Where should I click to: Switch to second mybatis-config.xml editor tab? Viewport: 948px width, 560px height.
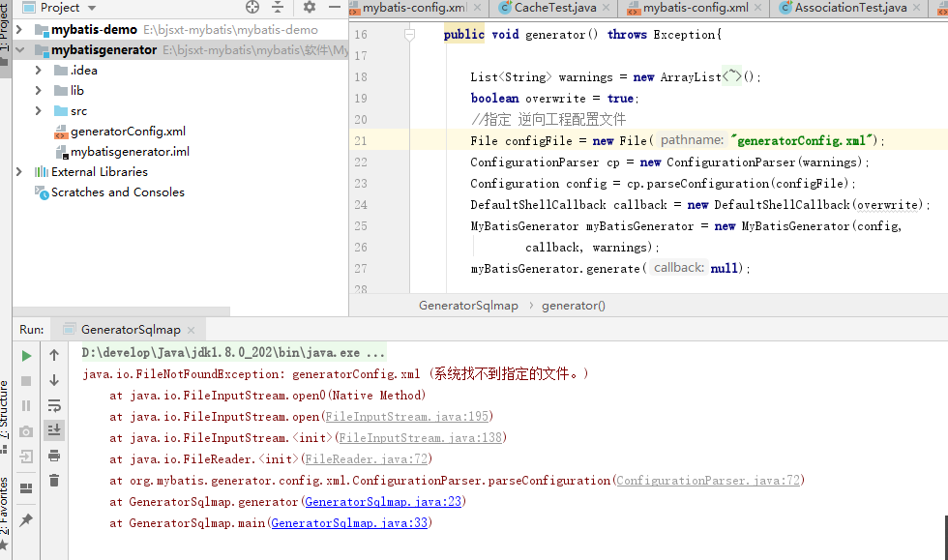696,8
